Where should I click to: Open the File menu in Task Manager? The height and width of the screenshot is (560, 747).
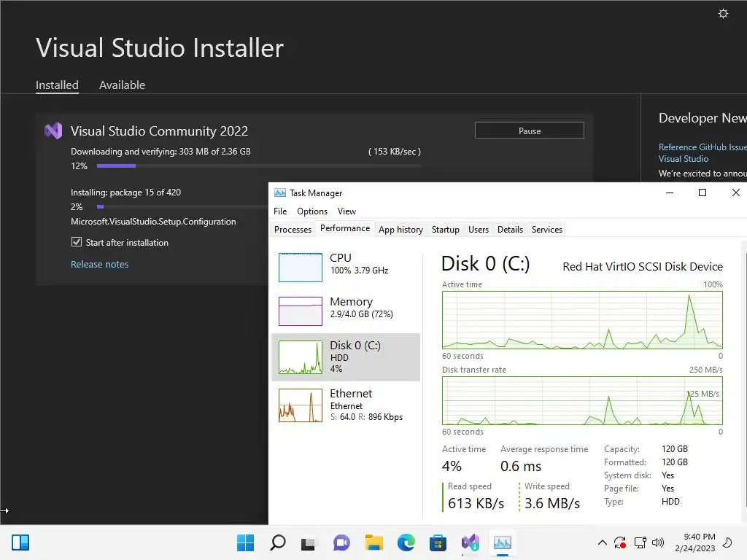pos(280,211)
